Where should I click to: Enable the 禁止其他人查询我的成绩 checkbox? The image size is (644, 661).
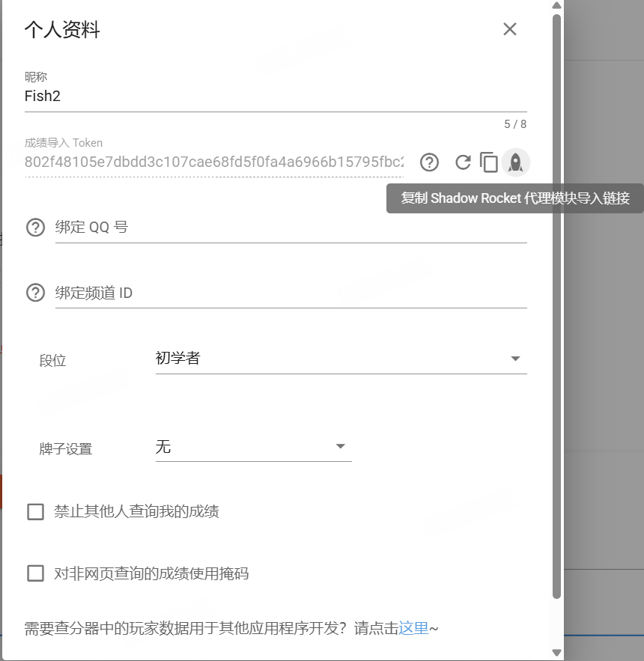tap(35, 512)
